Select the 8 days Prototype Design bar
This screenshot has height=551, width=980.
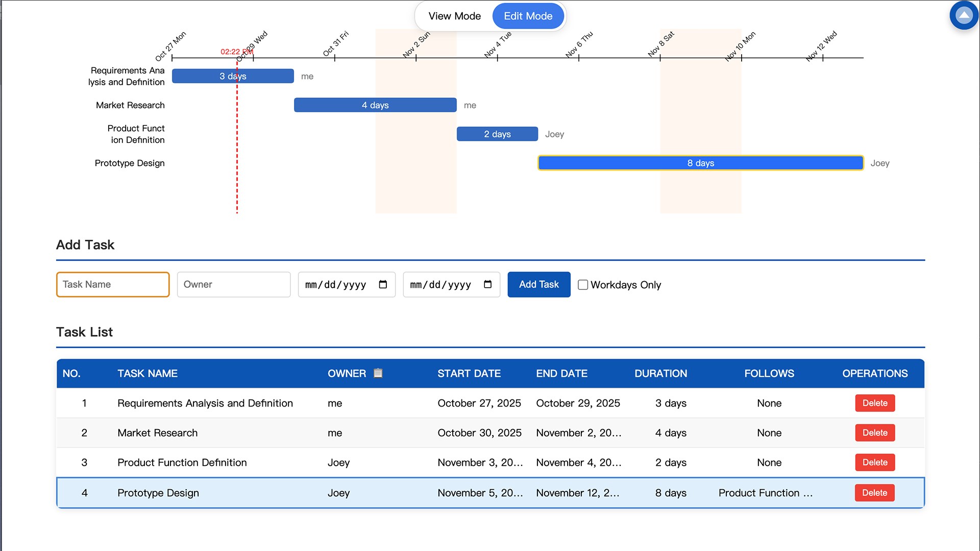point(700,163)
